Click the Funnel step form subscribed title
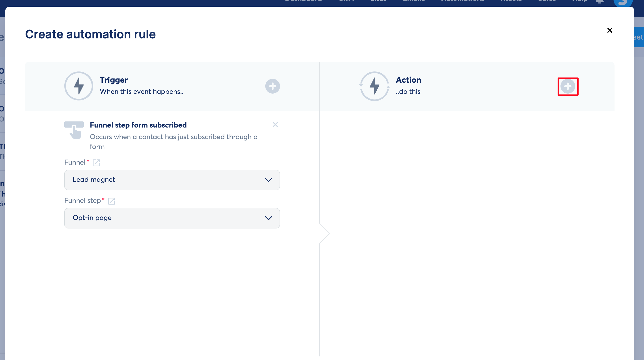 coord(138,125)
